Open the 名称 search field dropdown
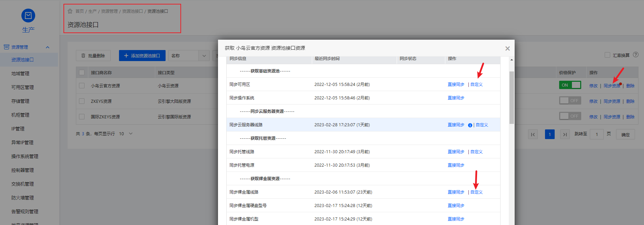 [x=204, y=56]
